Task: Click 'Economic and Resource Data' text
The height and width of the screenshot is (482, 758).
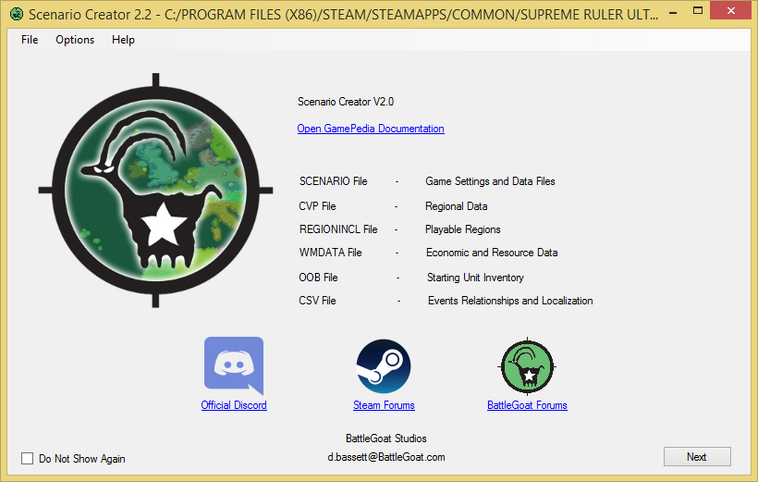Action: (492, 253)
